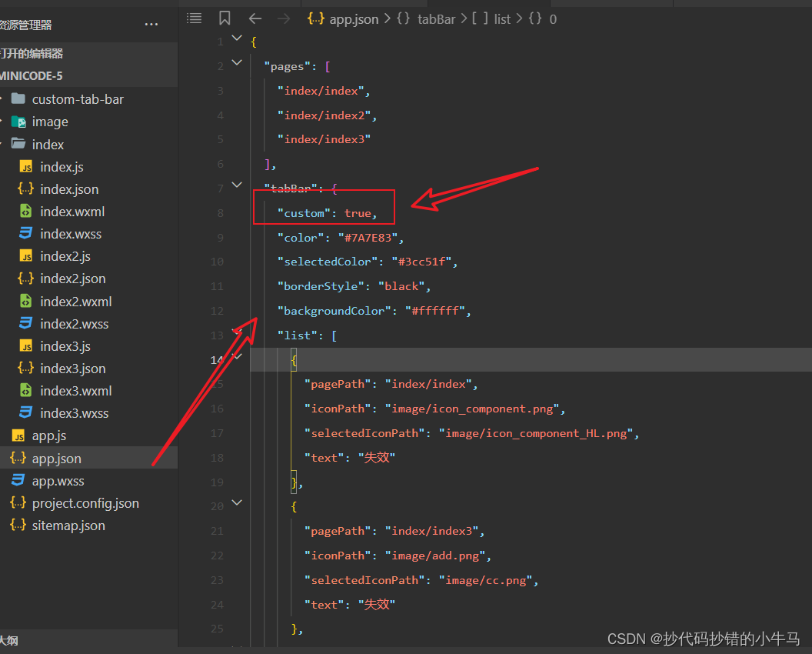Click the "#ffffff" backgroundColor value
This screenshot has height=654, width=812.
click(x=435, y=311)
